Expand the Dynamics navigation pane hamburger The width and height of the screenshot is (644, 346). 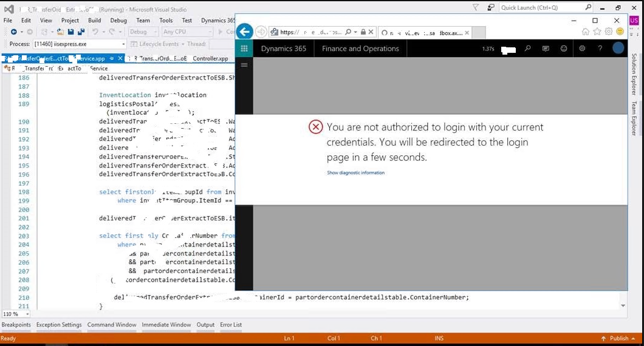click(x=244, y=65)
